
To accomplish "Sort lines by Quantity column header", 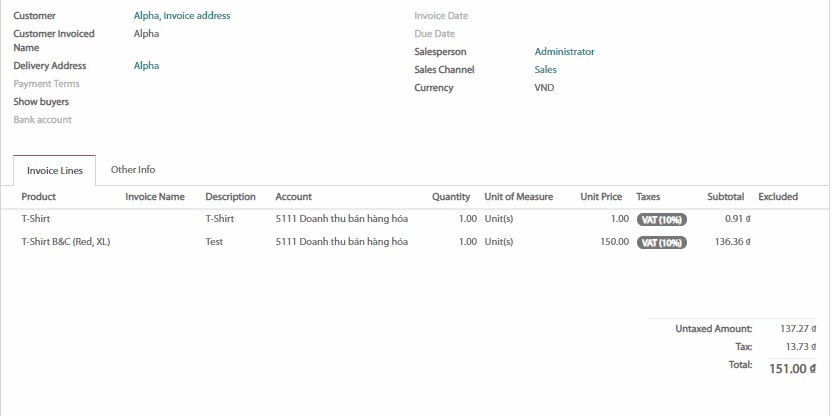I will click(451, 197).
